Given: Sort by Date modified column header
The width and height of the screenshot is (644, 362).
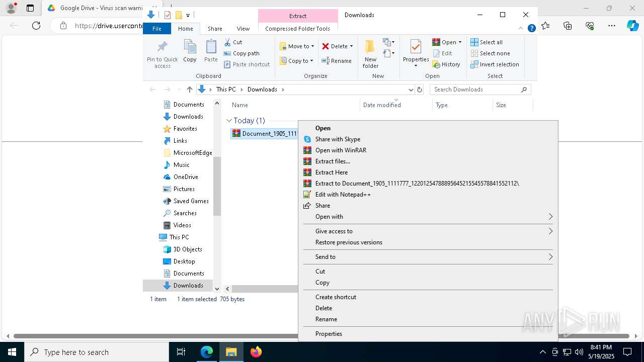Looking at the screenshot, I should click(x=396, y=105).
